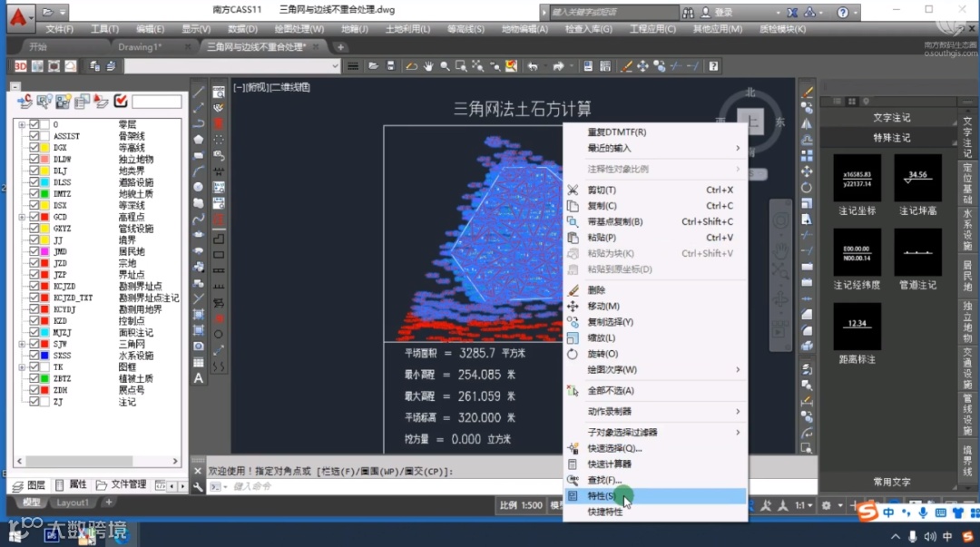Click the DMTZ green color swatch

click(45, 194)
